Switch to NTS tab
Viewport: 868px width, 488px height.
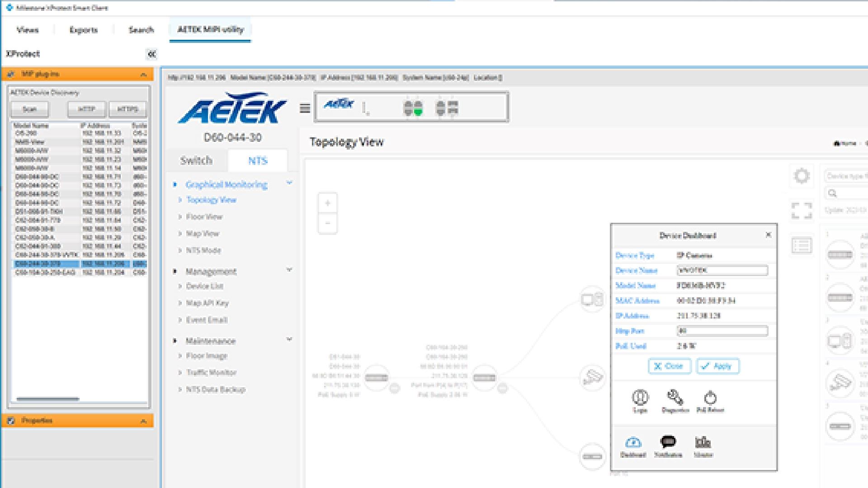point(258,160)
